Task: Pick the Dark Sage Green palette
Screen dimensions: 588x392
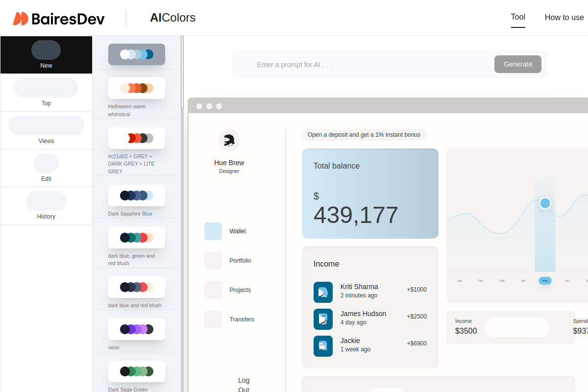Action: pyautogui.click(x=137, y=371)
